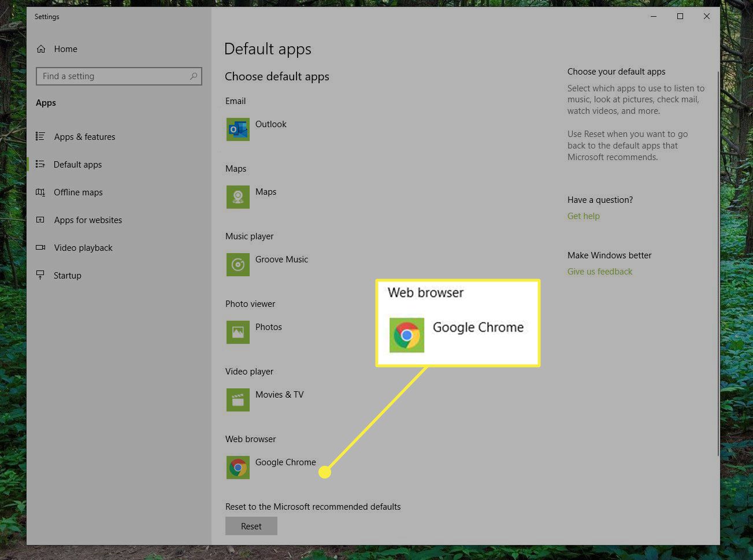The width and height of the screenshot is (753, 560).
Task: Click the Startup sidebar icon
Action: pyautogui.click(x=40, y=275)
